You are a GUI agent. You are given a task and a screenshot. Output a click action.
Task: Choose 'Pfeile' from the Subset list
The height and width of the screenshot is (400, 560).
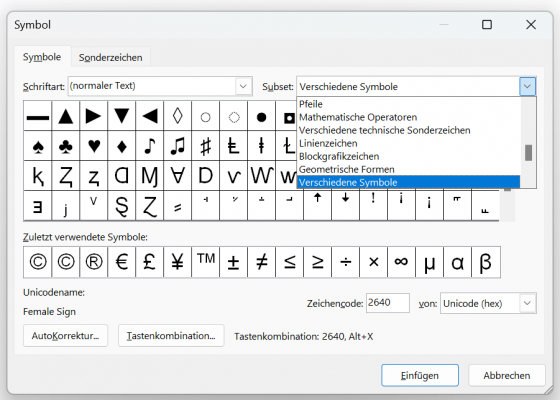click(x=408, y=104)
